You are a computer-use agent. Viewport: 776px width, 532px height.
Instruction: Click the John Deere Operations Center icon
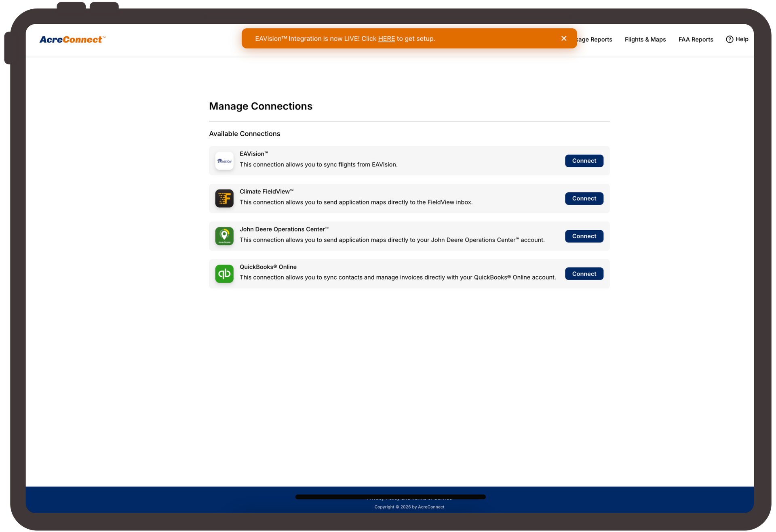224,236
